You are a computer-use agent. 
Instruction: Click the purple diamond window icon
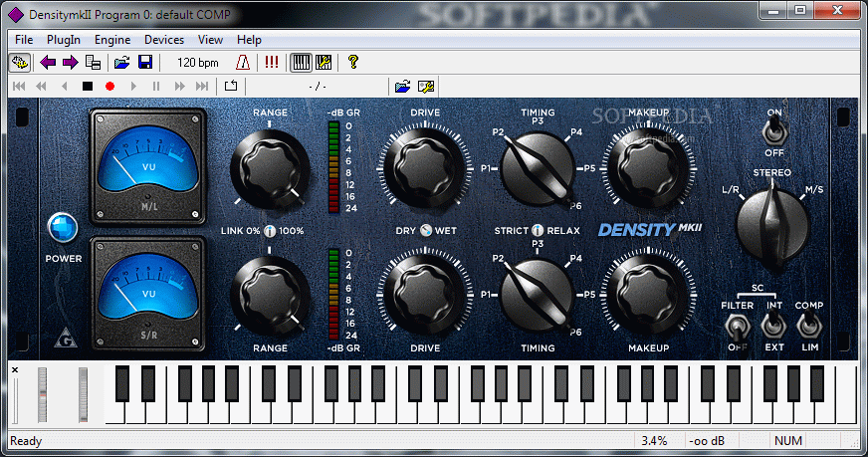(x=16, y=15)
